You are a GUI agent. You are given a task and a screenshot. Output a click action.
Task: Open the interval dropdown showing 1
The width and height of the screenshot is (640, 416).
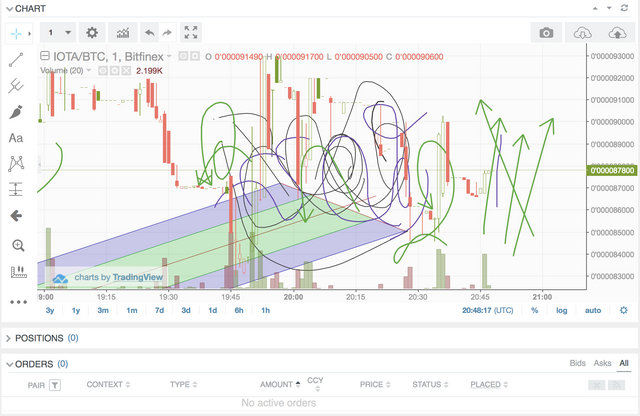tap(58, 33)
